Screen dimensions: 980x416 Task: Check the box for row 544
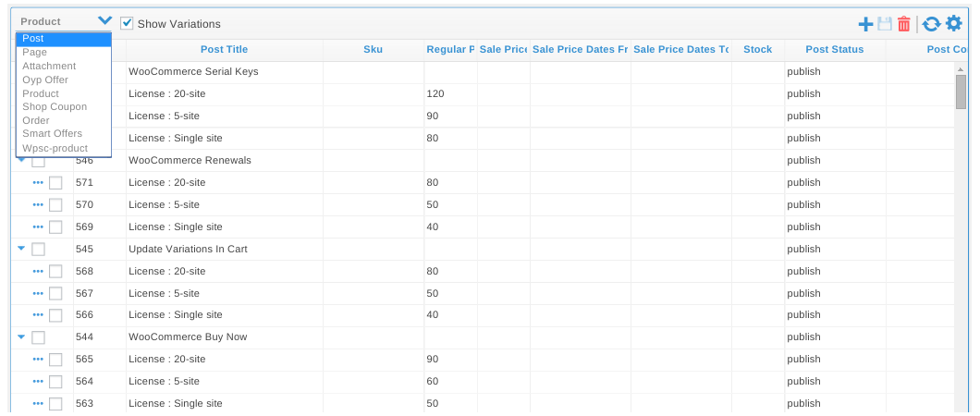coord(38,337)
